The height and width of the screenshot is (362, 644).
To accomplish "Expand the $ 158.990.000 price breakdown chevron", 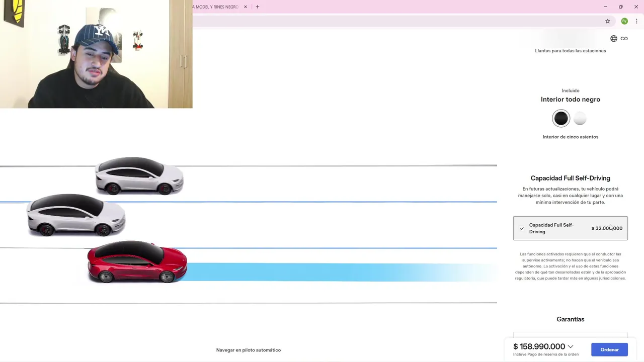I will [x=571, y=346].
